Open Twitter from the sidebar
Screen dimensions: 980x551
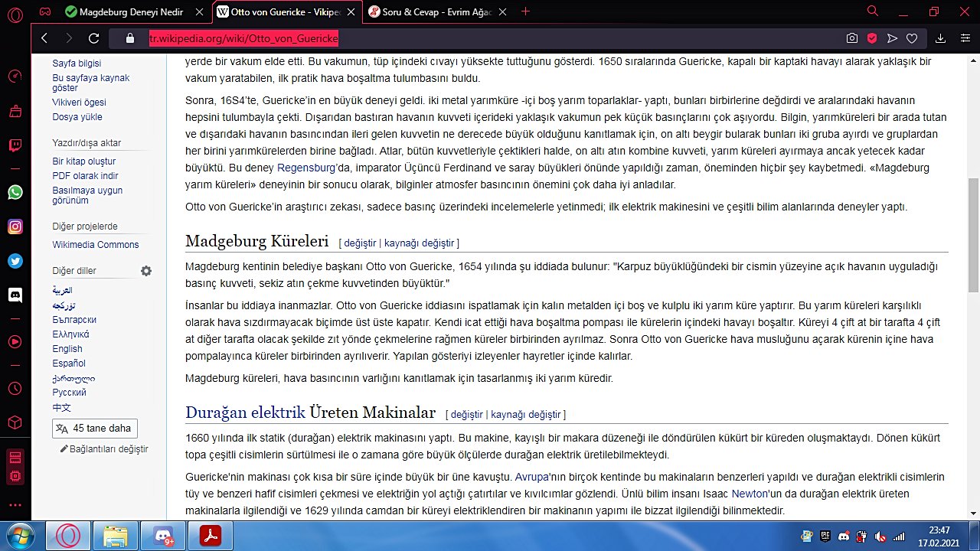[15, 261]
